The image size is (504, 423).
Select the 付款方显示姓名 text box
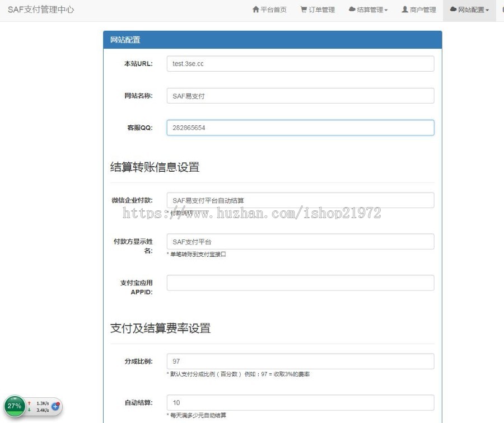[300, 242]
